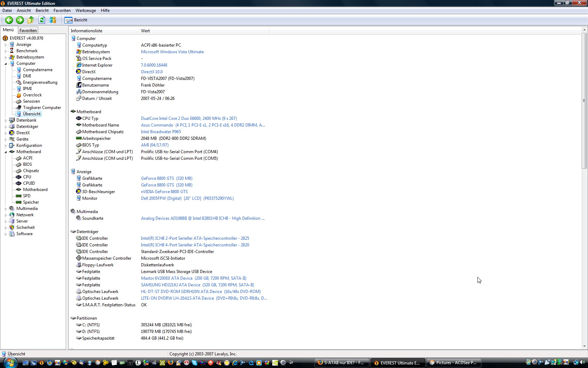This screenshot has width=588, height=368.
Task: Open the Hilfe menu
Action: pyautogui.click(x=105, y=11)
